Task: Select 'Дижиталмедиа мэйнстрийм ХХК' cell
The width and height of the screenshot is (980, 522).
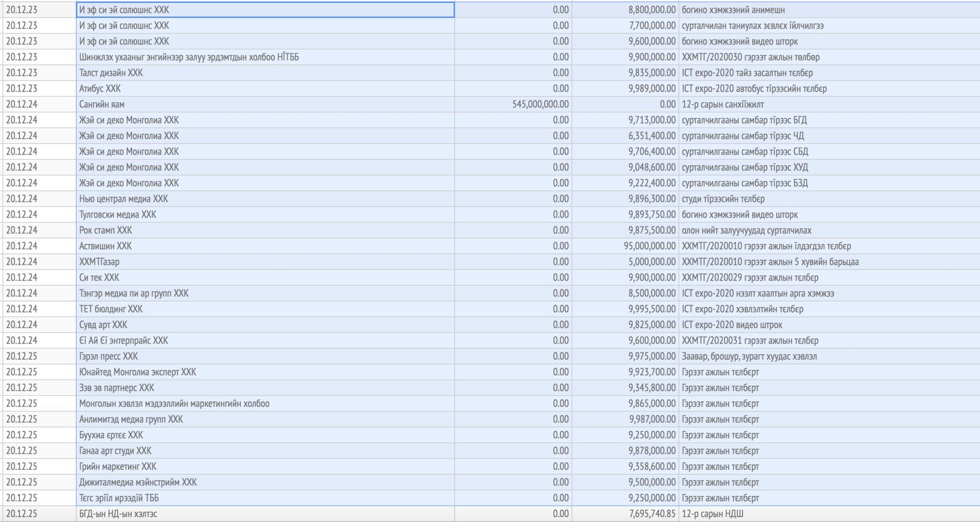Action: (265, 482)
